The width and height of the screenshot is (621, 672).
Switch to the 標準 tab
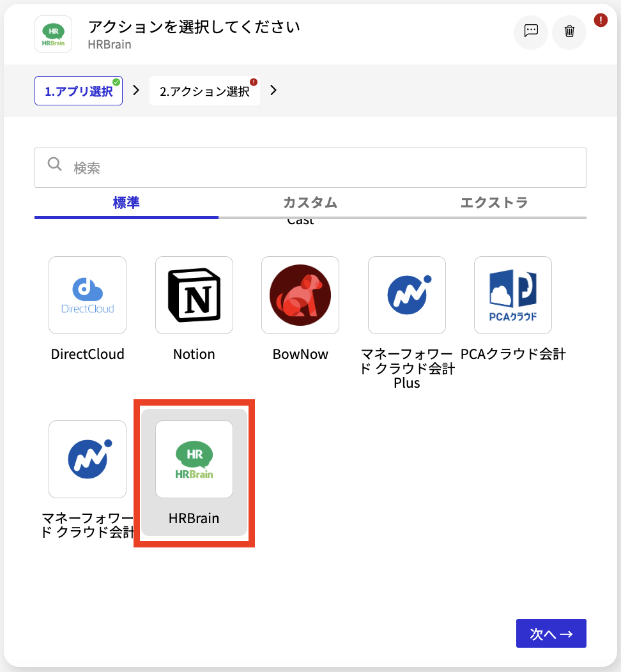(126, 202)
